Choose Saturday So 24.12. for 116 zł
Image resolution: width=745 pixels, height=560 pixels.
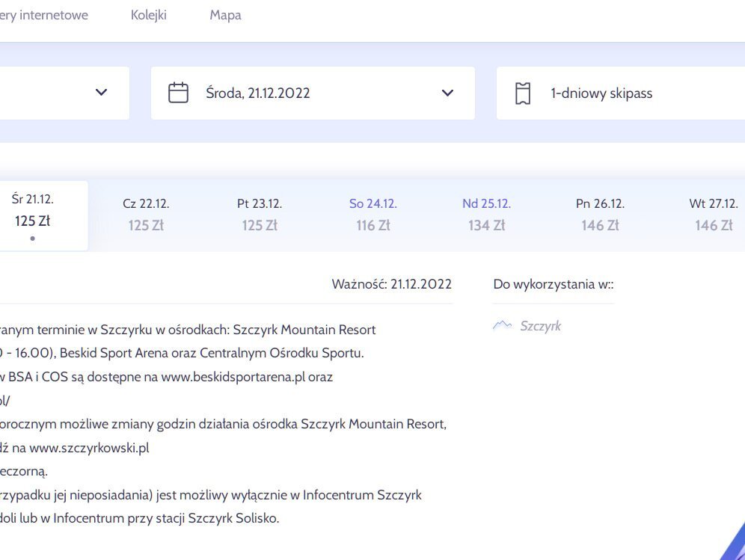click(373, 215)
